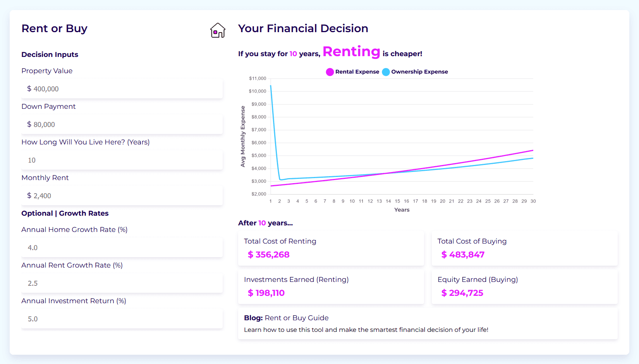Viewport: 639px width, 364px height.
Task: Click the blog description text about smartest decision
Action: pos(366,330)
